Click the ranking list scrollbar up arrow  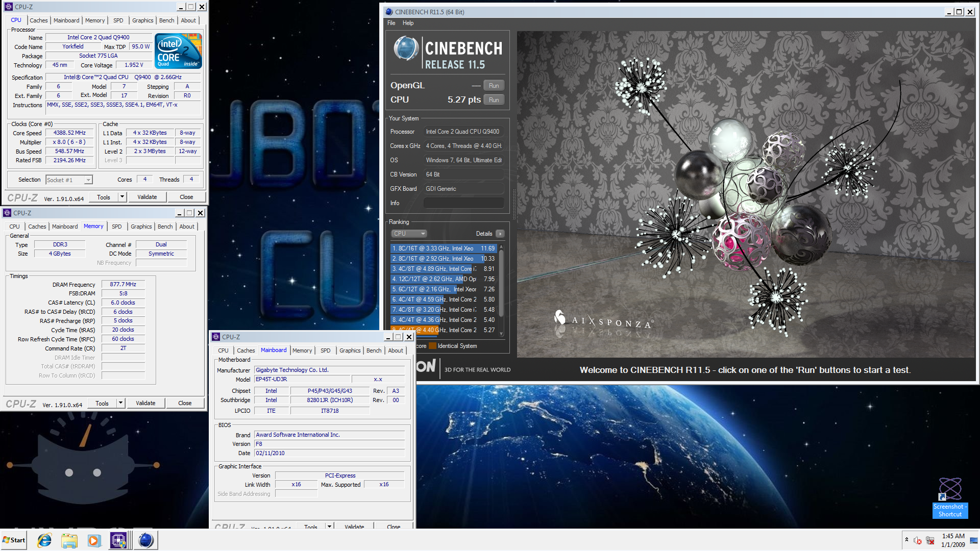tap(501, 247)
